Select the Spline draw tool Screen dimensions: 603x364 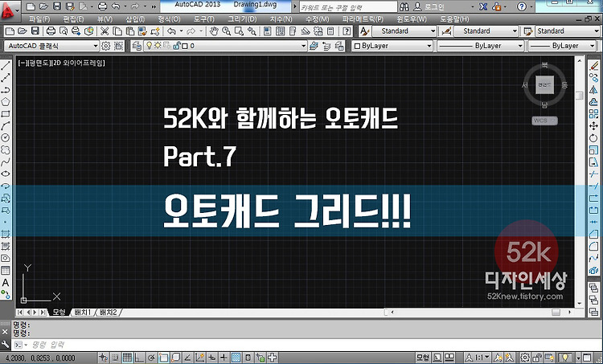[6, 162]
